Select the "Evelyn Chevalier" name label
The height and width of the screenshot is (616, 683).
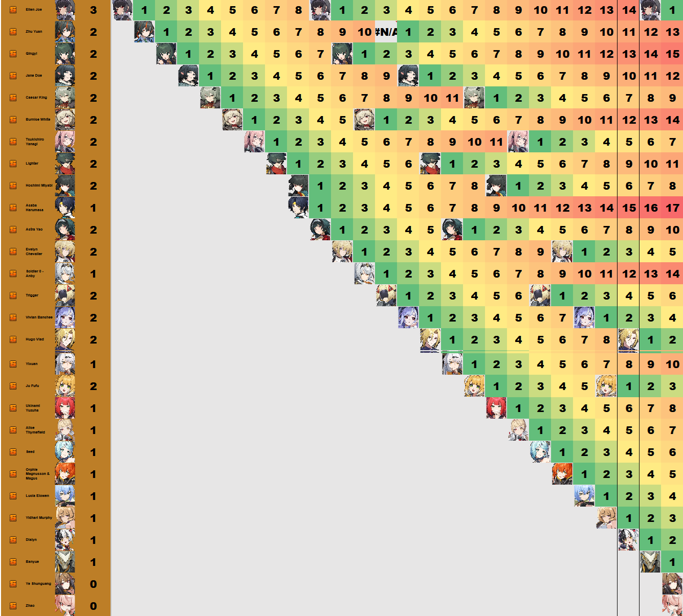[x=34, y=252]
